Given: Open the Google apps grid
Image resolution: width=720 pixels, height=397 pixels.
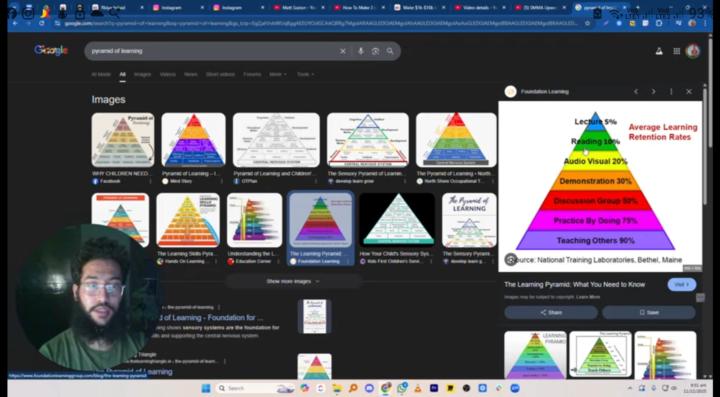Looking at the screenshot, I should pyautogui.click(x=676, y=51).
